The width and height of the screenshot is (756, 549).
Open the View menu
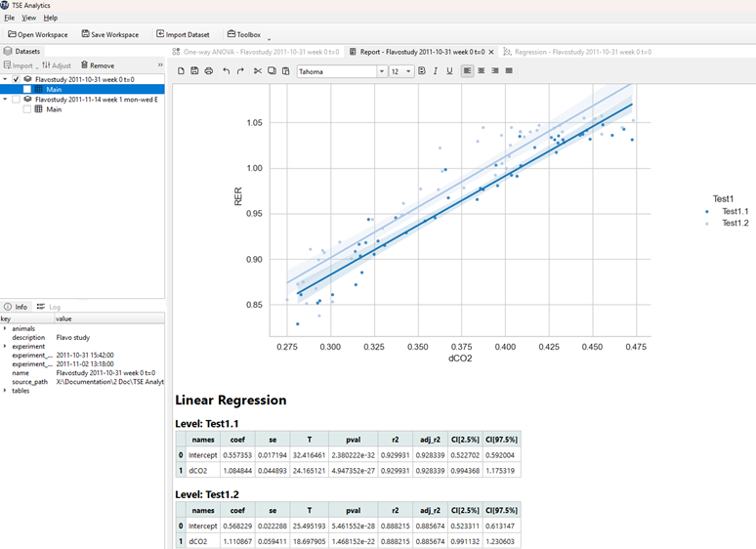29,18
